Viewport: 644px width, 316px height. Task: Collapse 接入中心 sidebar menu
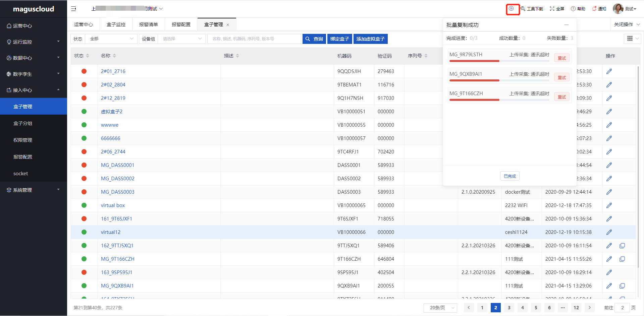pyautogui.click(x=34, y=90)
